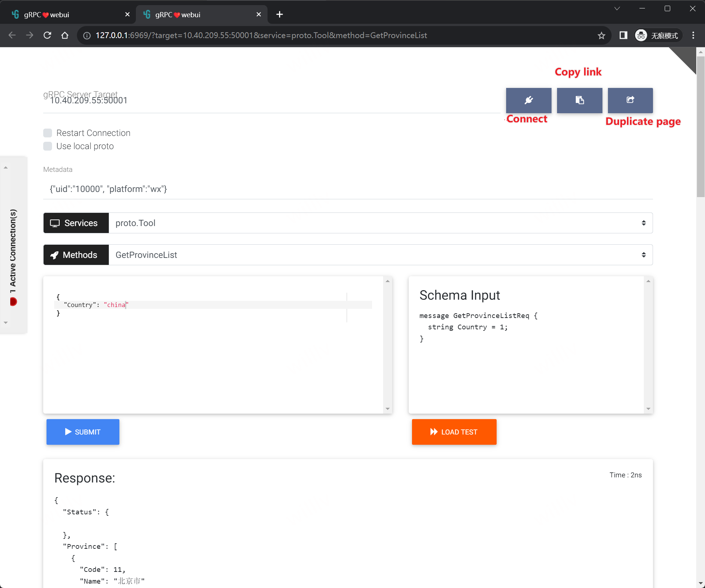Image resolution: width=705 pixels, height=588 pixels.
Task: Click the Methods rocket icon
Action: [54, 255]
